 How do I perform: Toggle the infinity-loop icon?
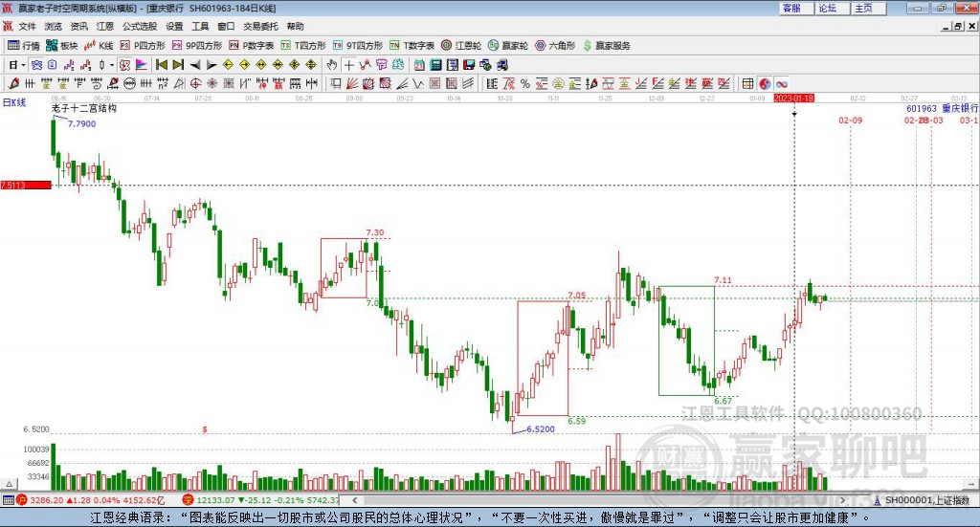[x=781, y=83]
